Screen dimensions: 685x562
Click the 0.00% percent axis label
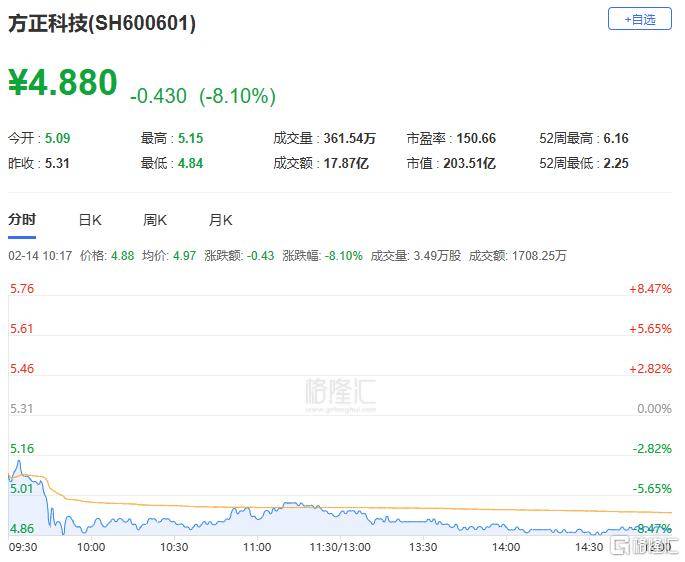654,409
